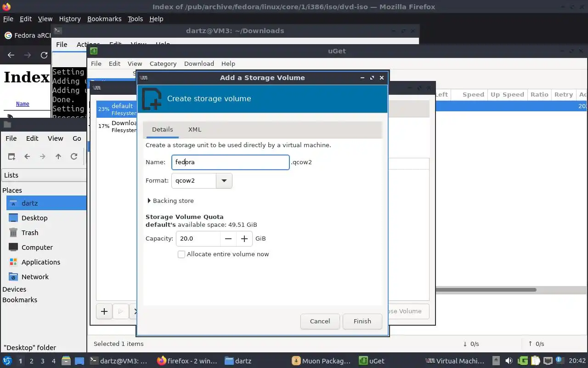Click file manager new tab icon
The image size is (588, 368).
pos(11,156)
